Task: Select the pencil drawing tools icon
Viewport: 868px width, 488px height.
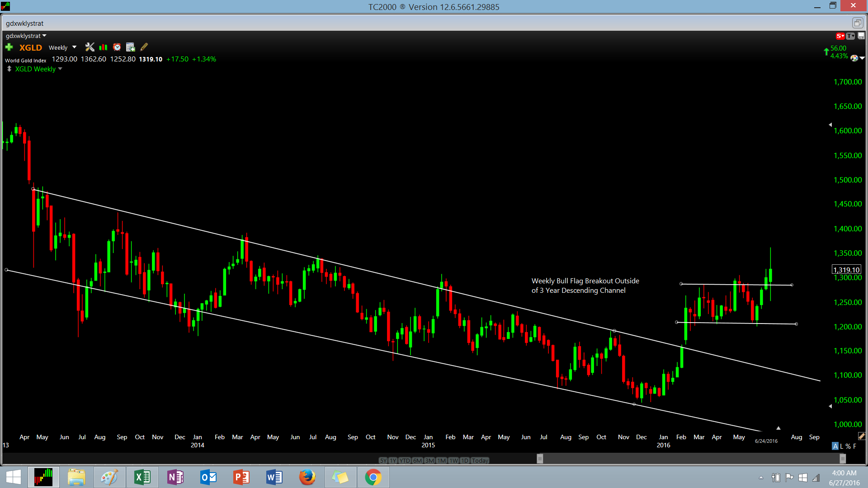Action: pos(144,47)
